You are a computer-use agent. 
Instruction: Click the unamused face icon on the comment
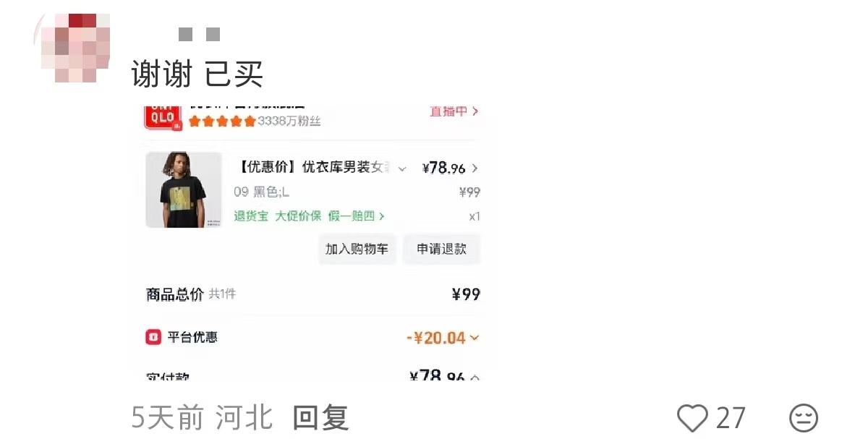coord(803,418)
